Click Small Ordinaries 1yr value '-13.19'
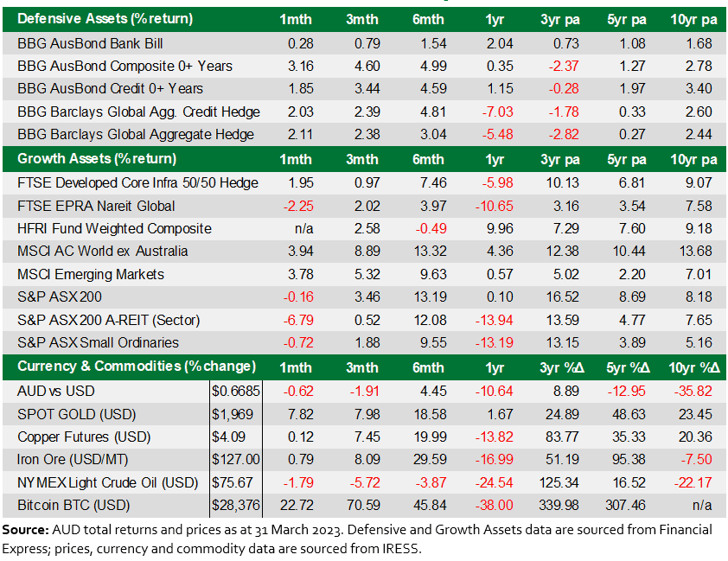Image resolution: width=728 pixels, height=561 pixels. tap(494, 342)
